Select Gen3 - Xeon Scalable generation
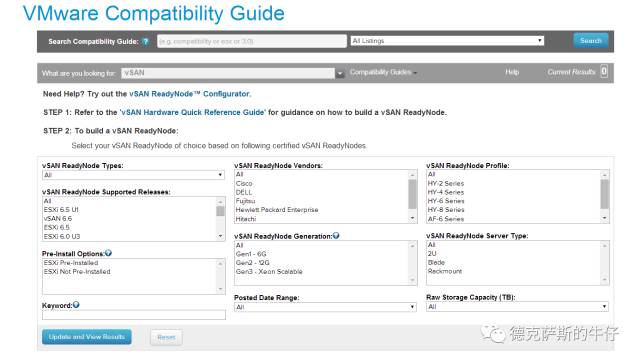The height and width of the screenshot is (362, 640). click(x=269, y=271)
